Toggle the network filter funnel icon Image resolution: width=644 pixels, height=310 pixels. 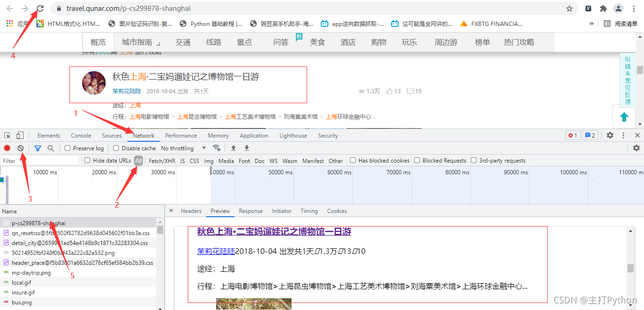click(x=38, y=148)
